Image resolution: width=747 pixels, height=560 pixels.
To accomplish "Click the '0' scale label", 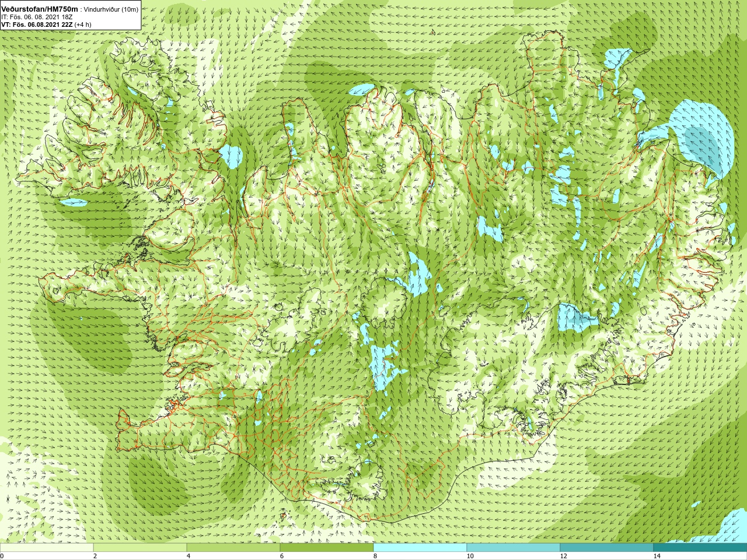I will pyautogui.click(x=2, y=556).
